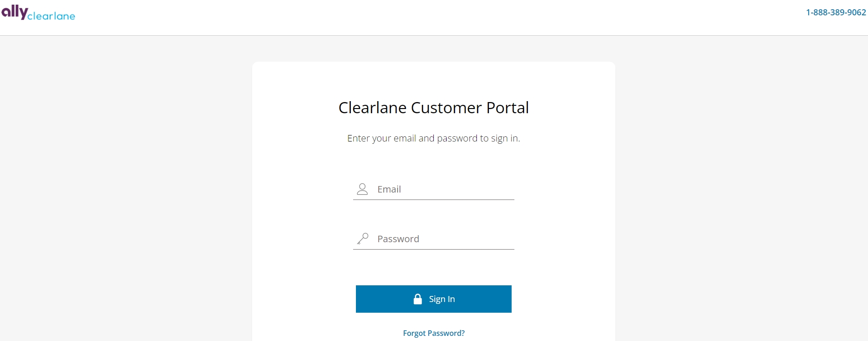Click the purple 'ally' text in header
868x341 pixels.
[x=15, y=10]
